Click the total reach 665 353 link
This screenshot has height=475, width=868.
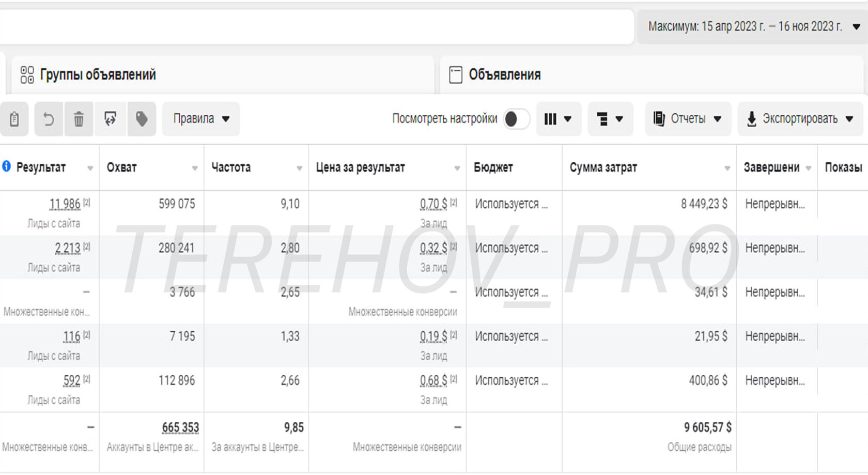pos(180,427)
